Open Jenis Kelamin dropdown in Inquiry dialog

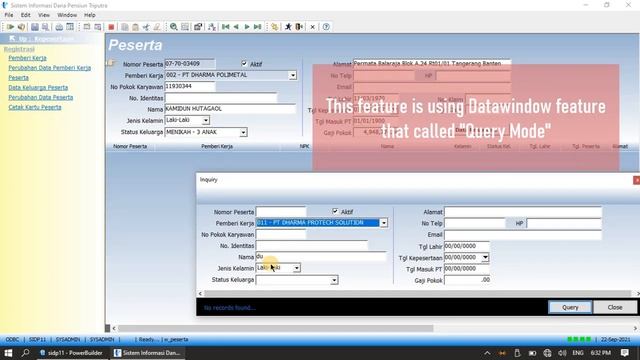[297, 268]
